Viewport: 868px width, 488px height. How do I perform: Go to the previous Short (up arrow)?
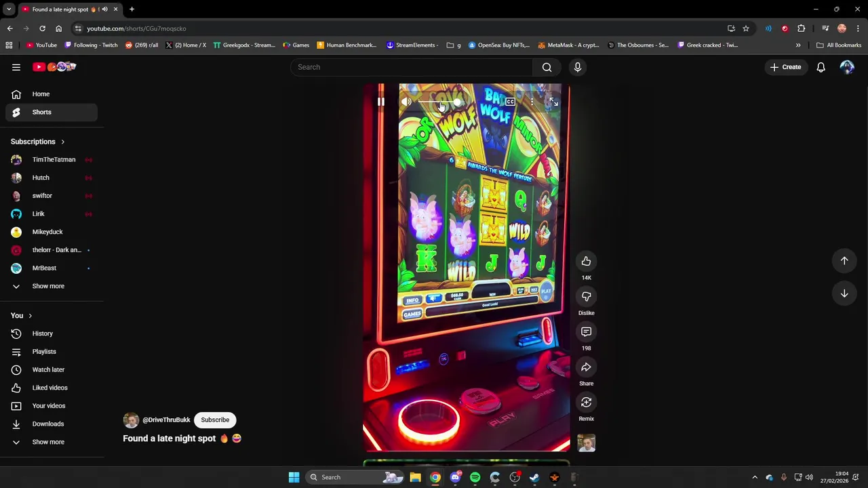[844, 261]
